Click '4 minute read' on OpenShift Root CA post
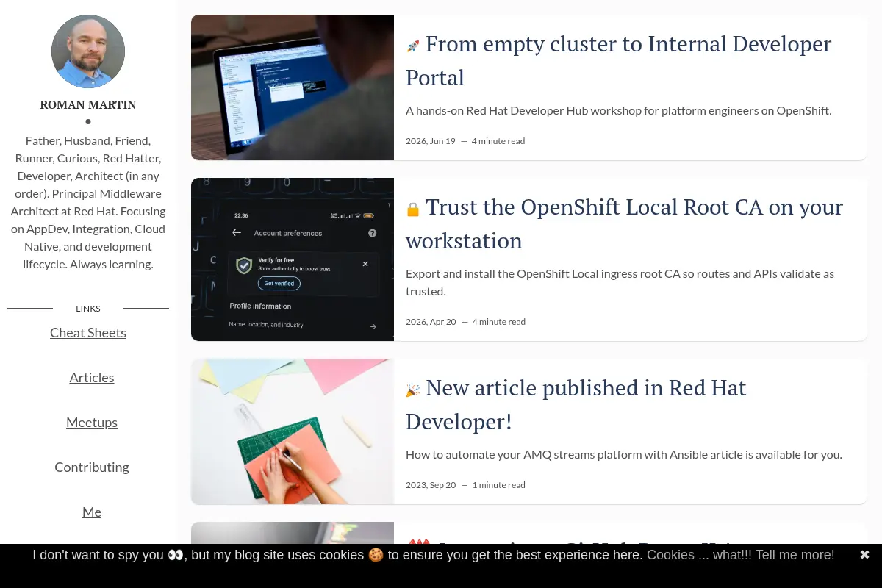Viewport: 882px width, 588px height. tap(499, 322)
